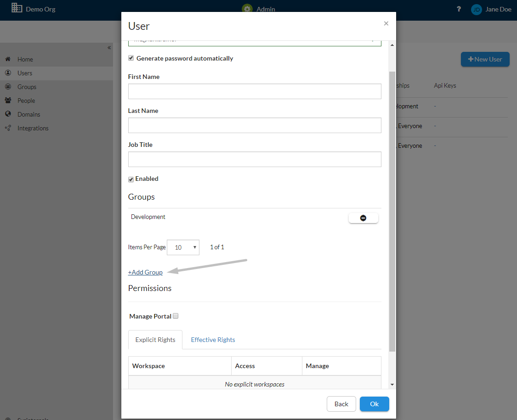Click the Last Name input field
The width and height of the screenshot is (517, 420).
pos(255,125)
